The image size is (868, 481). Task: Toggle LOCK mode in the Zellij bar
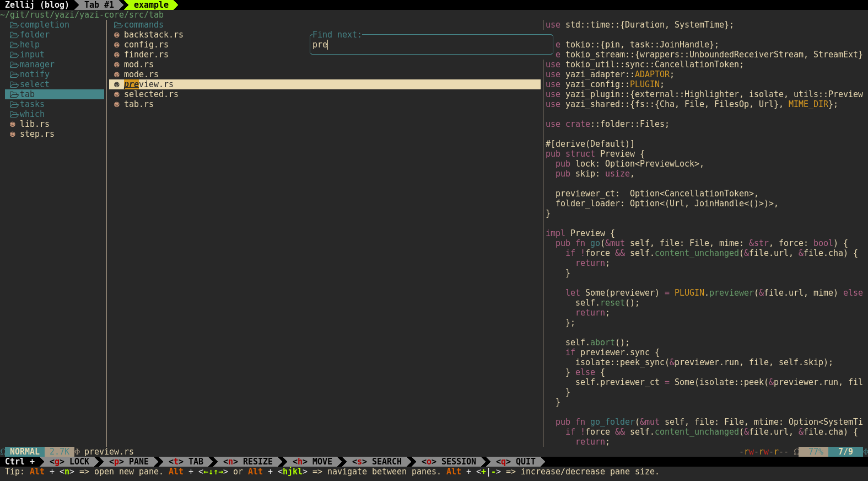pos(70,462)
